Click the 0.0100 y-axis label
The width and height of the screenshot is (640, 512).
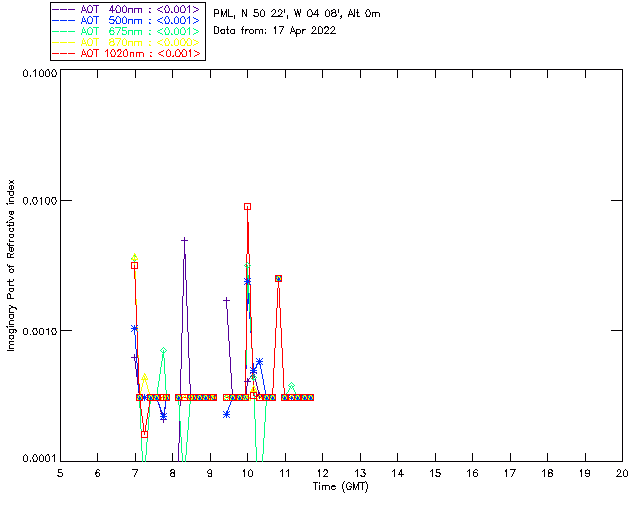pyautogui.click(x=40, y=200)
